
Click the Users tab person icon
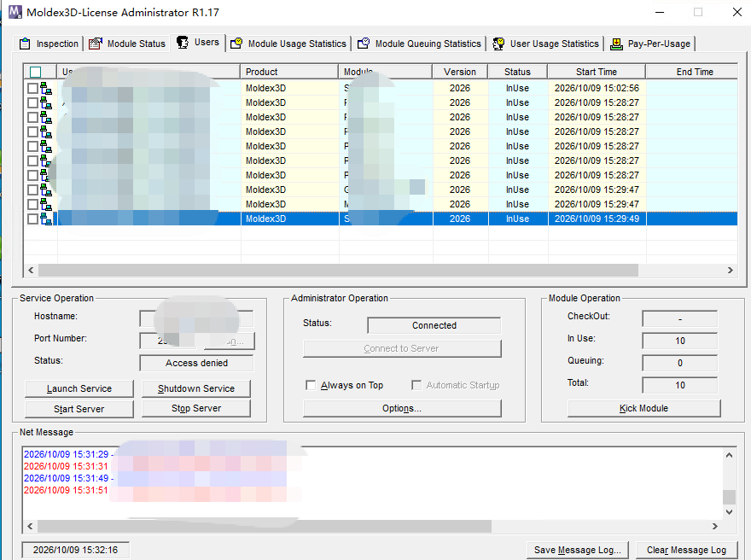point(182,42)
